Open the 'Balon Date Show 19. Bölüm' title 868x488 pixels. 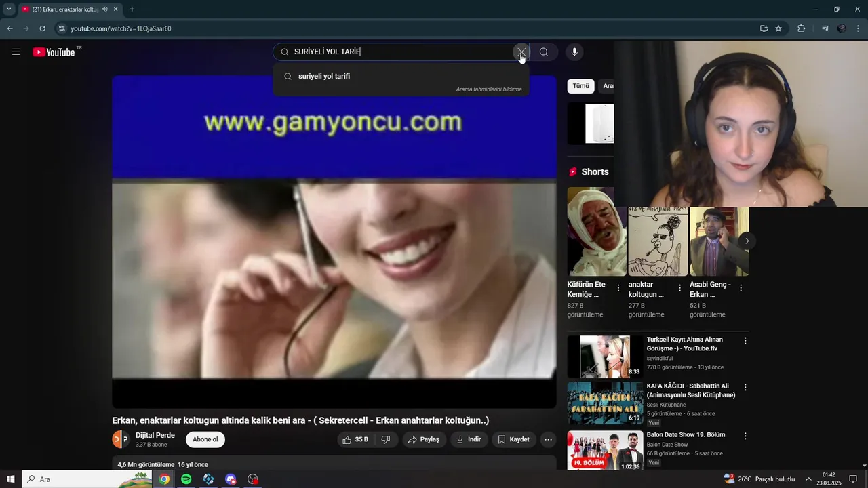click(686, 434)
